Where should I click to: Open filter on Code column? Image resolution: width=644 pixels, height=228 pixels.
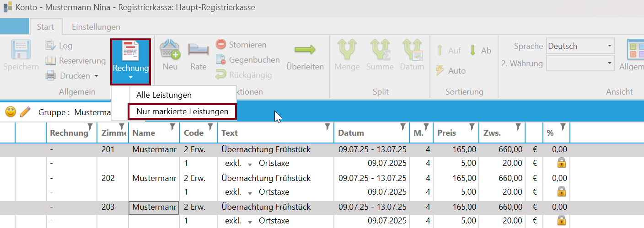pos(211,127)
